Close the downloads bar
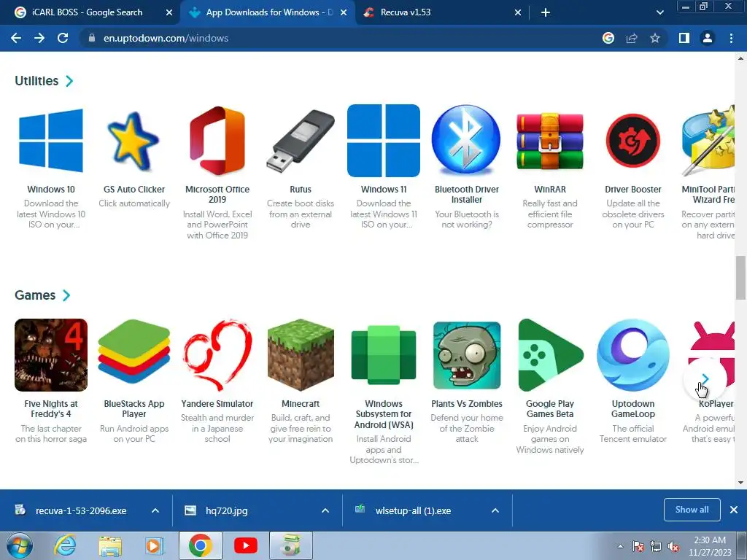The height and width of the screenshot is (560, 747). click(734, 510)
